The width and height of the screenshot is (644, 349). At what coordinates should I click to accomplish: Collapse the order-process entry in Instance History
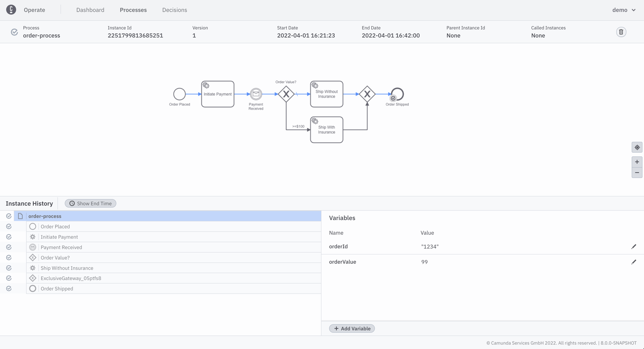click(x=20, y=216)
